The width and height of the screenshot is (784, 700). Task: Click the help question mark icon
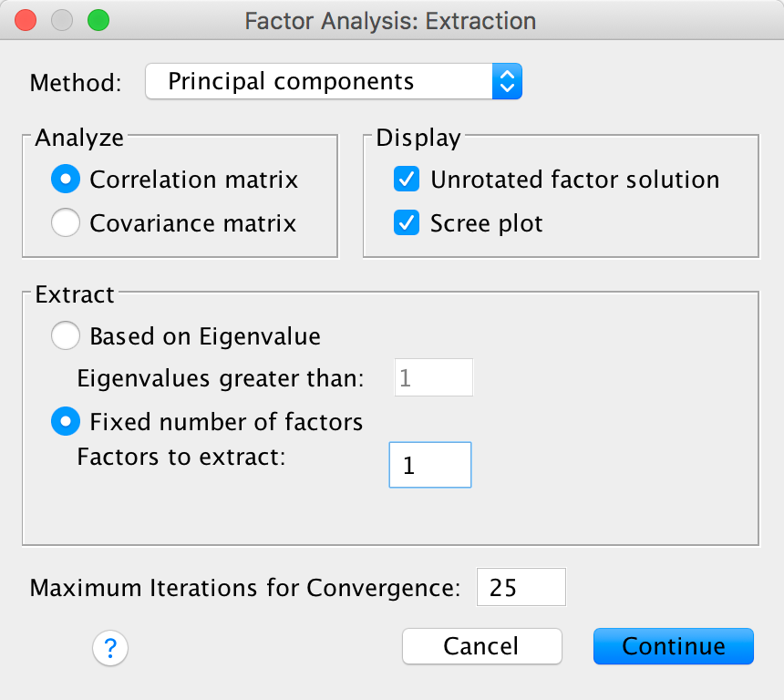point(110,648)
